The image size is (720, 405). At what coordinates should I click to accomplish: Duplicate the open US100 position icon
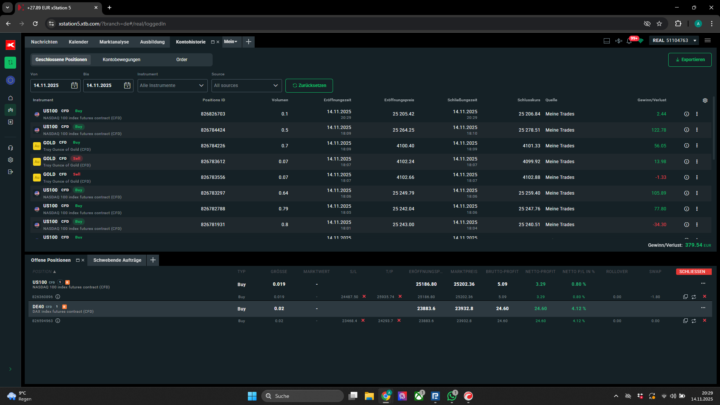[x=686, y=297]
